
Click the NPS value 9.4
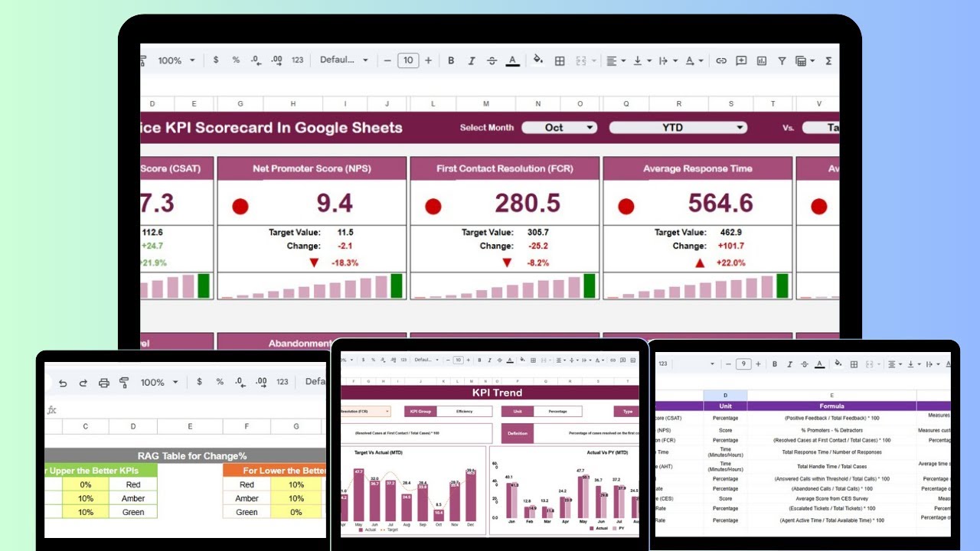335,203
